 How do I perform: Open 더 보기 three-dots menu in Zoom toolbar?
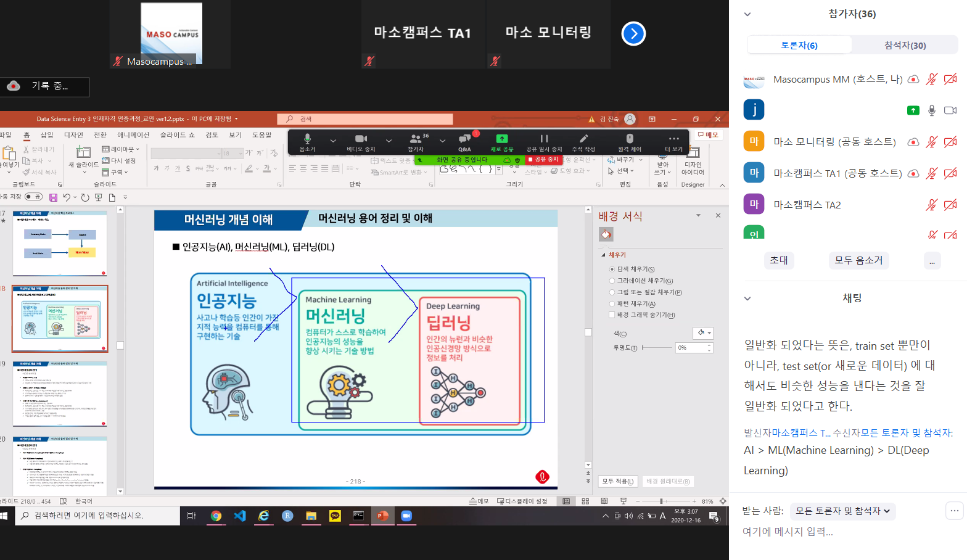point(673,139)
